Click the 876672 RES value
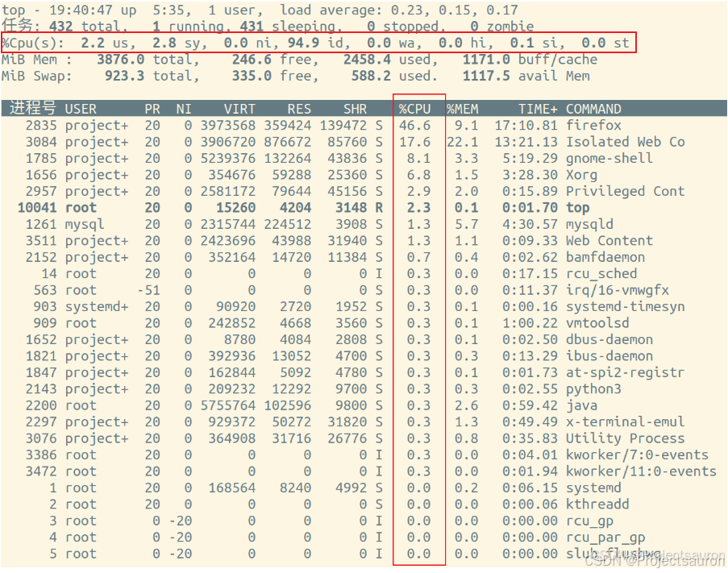Image resolution: width=728 pixels, height=573 pixels. 287,142
